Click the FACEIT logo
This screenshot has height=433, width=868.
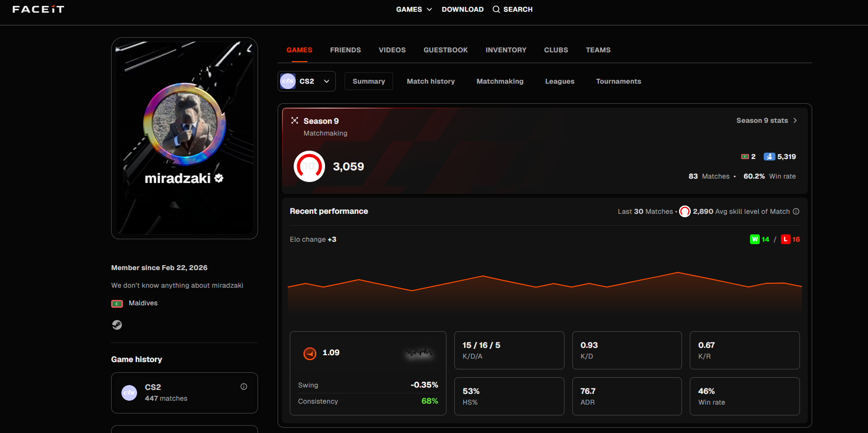point(38,9)
